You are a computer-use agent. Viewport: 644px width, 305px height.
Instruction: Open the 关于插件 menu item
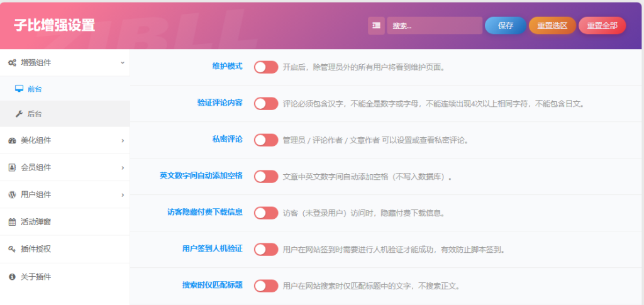65,277
